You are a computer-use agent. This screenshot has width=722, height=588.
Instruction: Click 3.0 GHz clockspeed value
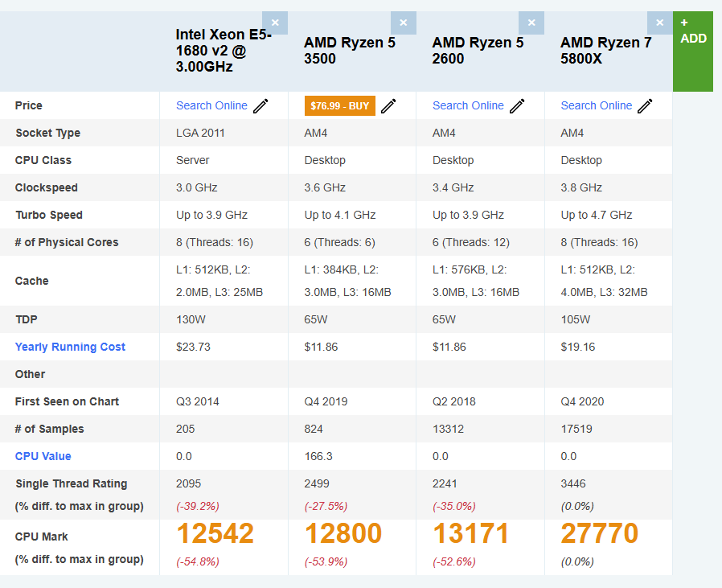(197, 187)
